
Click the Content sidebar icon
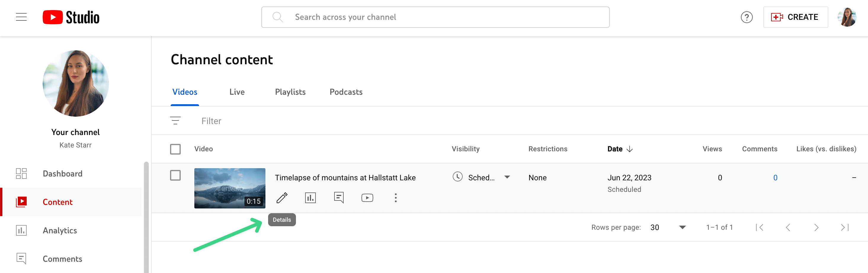[x=21, y=202]
